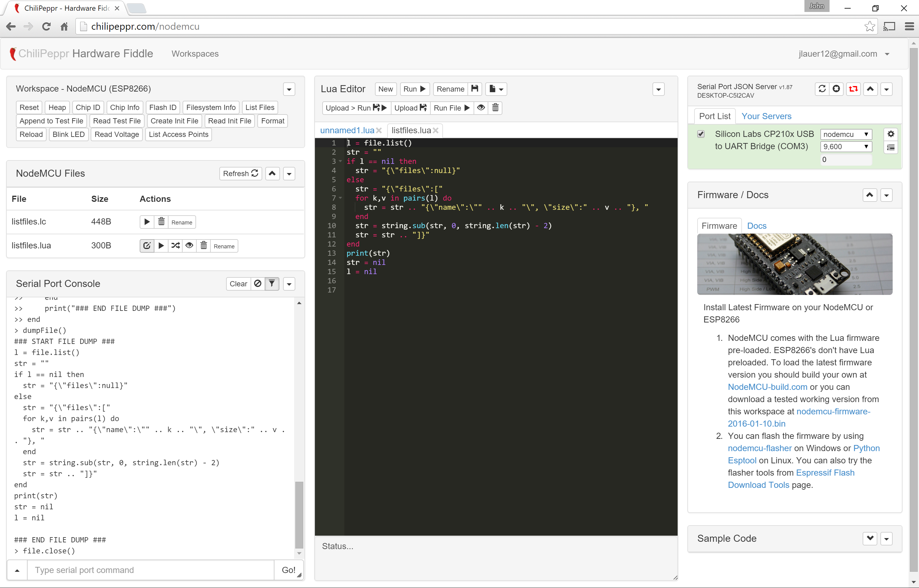Run listfiles.lua with its play icon
Viewport: 919px width, 588px height.
tap(161, 246)
